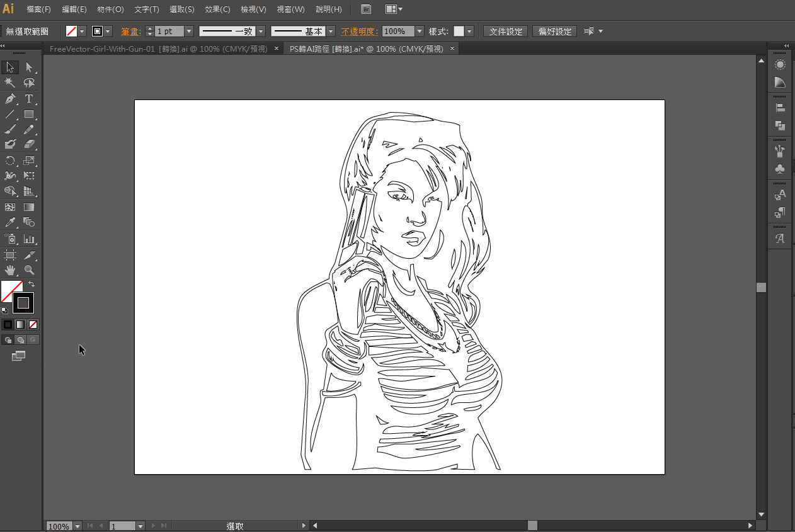
Task: Open the opacity 100% dropdown
Action: point(420,31)
